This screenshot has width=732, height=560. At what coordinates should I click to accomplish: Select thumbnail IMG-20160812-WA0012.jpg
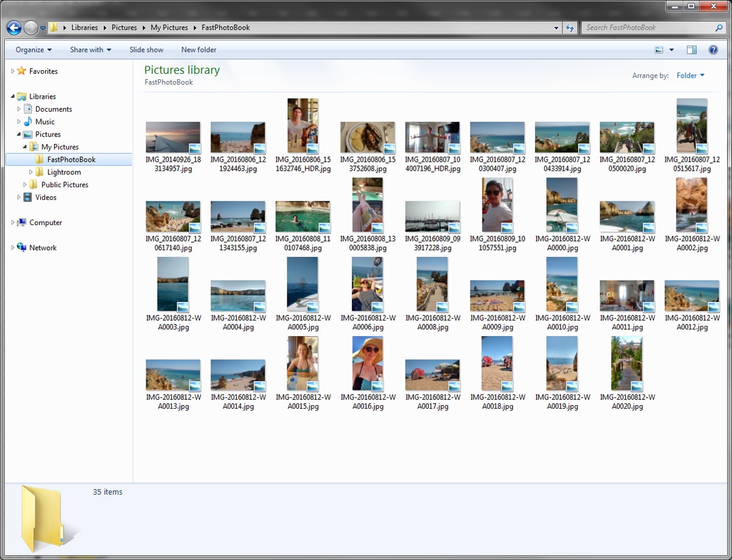692,296
